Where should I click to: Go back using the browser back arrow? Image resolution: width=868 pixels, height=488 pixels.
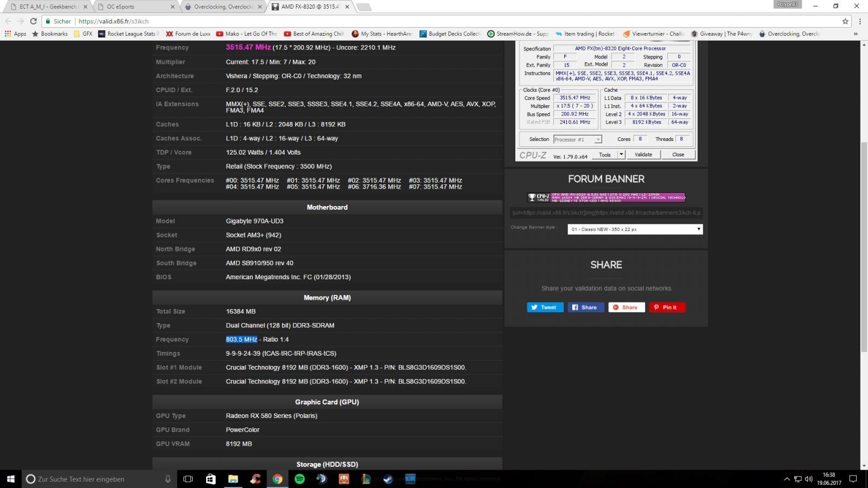pos(8,21)
